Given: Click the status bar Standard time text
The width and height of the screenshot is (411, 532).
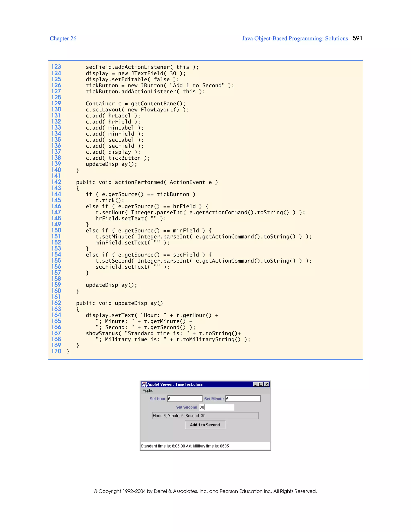Looking at the screenshot, I should click(185, 446).
